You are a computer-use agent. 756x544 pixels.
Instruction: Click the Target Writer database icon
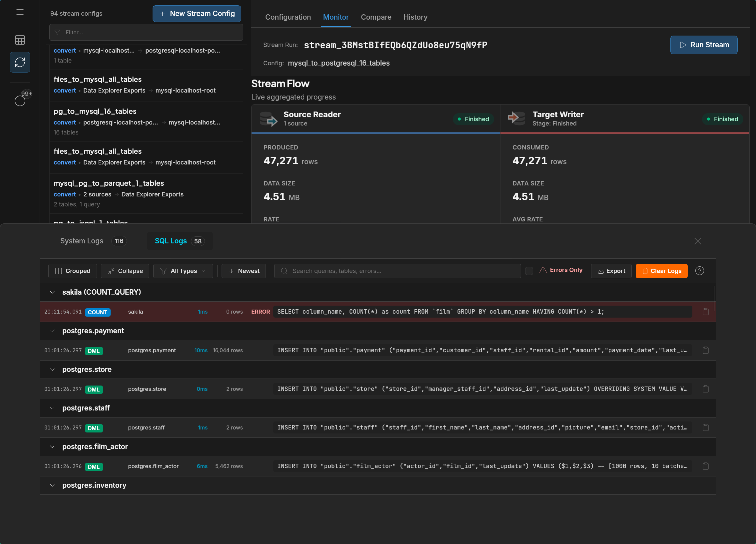click(516, 118)
